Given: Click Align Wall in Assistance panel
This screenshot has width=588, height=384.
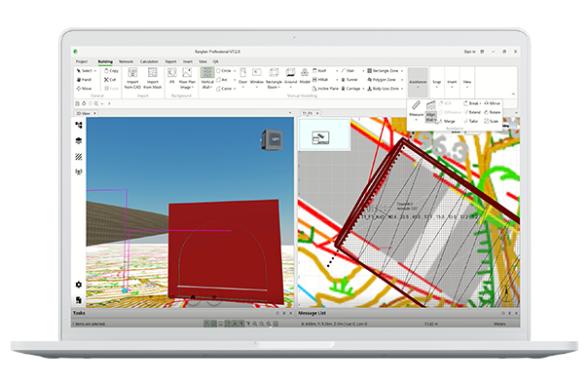Looking at the screenshot, I should pos(430,111).
